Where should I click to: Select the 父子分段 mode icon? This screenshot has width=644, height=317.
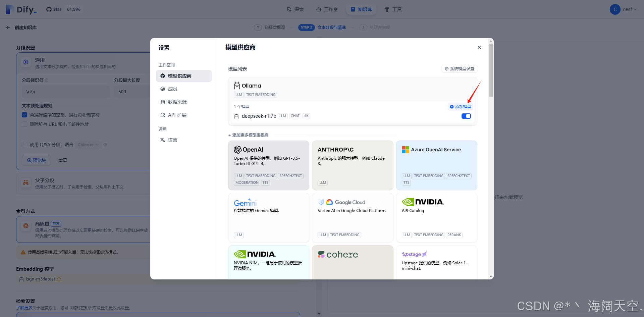click(26, 182)
